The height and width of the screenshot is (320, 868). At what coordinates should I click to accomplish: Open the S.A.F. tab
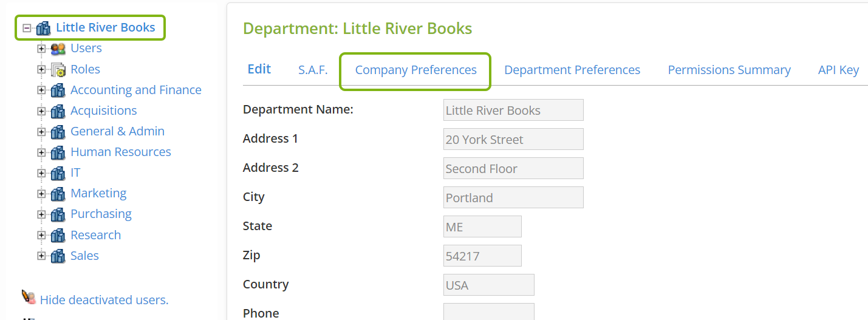pos(313,70)
